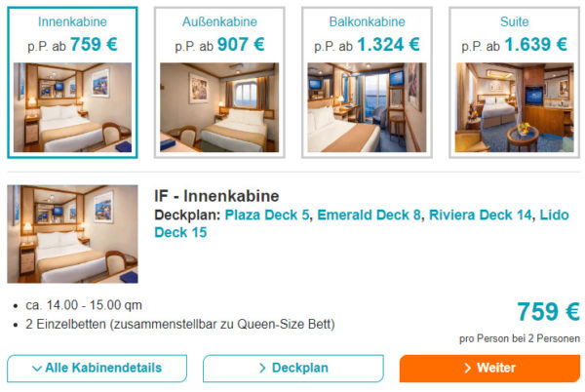This screenshot has height=392, width=585.
Task: Choose the Balkonkabine cabin label
Action: tap(367, 20)
